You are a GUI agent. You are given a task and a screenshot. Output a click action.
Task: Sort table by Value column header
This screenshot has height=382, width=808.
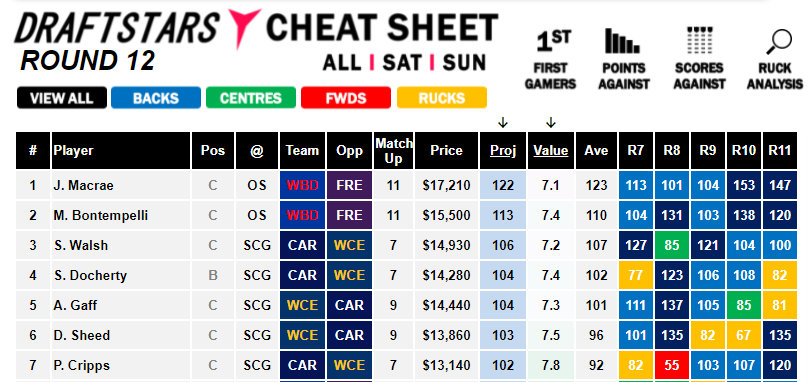pos(551,151)
